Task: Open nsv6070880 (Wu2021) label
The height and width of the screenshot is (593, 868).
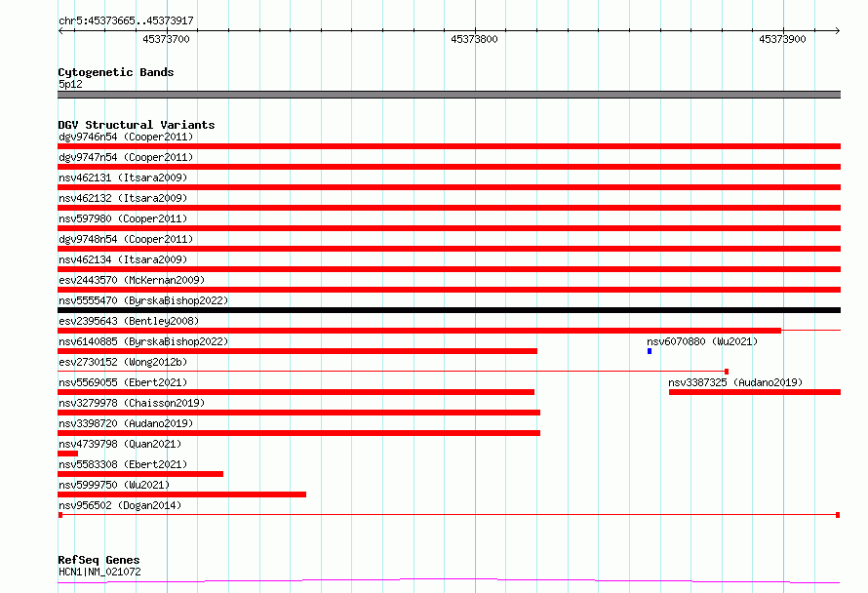Action: [702, 341]
